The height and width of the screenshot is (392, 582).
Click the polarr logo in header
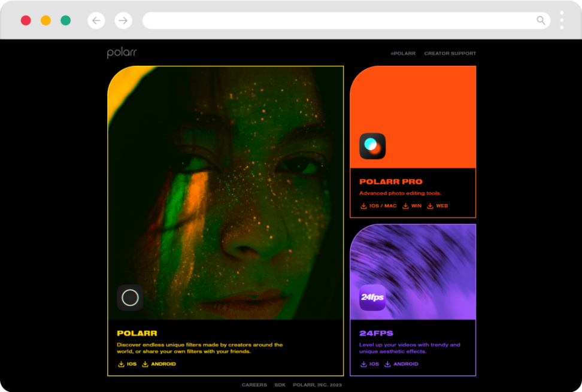pyautogui.click(x=122, y=53)
